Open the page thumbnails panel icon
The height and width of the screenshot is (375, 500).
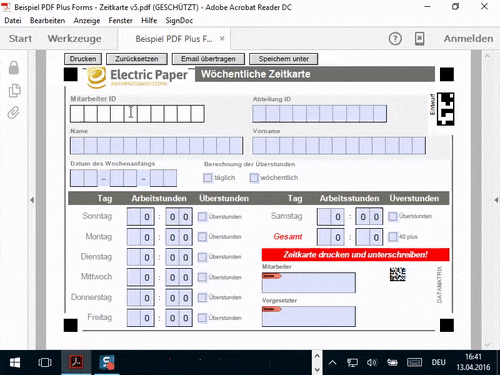pyautogui.click(x=14, y=90)
